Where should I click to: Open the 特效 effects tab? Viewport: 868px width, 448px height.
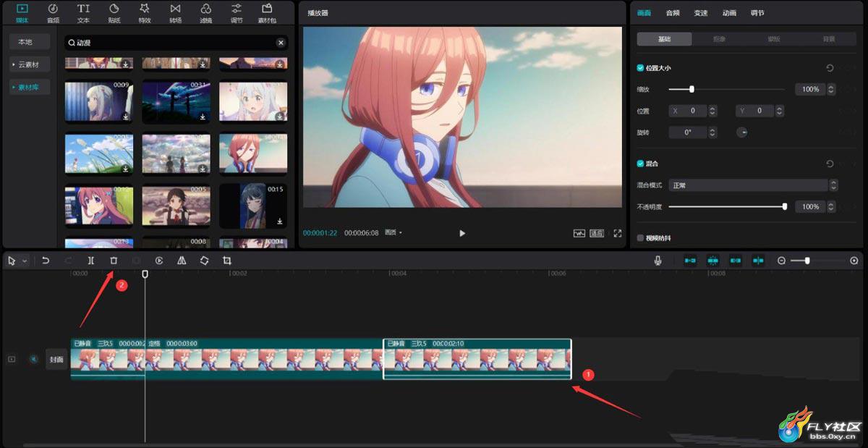pos(145,13)
